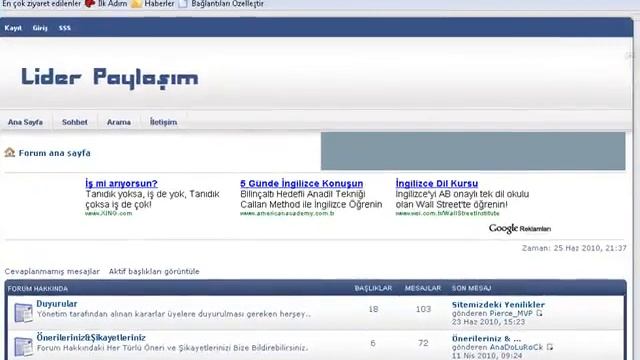Open the Duyurular forum
This screenshot has height=360, width=640.
(57, 304)
